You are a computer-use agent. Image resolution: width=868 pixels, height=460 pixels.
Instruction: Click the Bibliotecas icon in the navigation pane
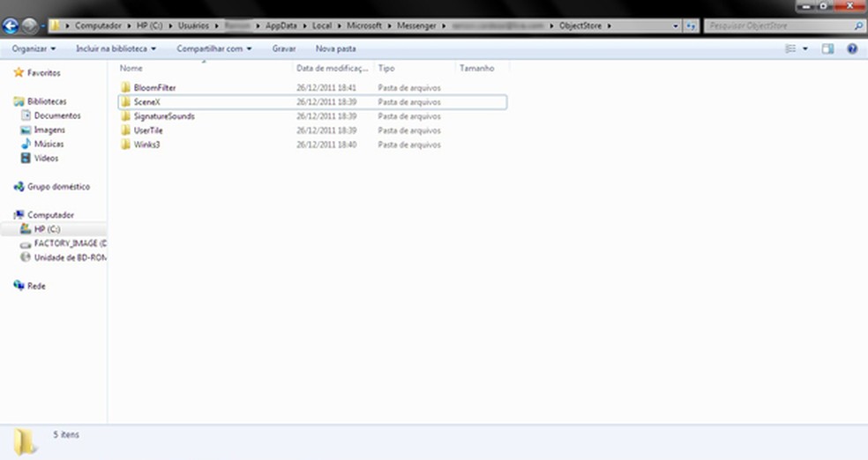[x=19, y=101]
